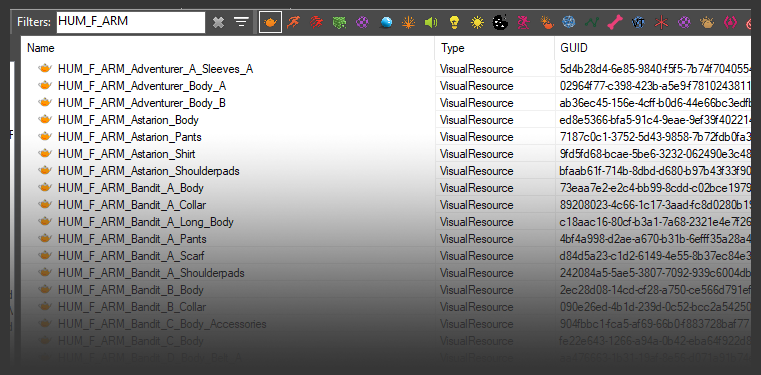The height and width of the screenshot is (375, 761).
Task: Toggle the yellow light bulb filter
Action: [x=454, y=22]
